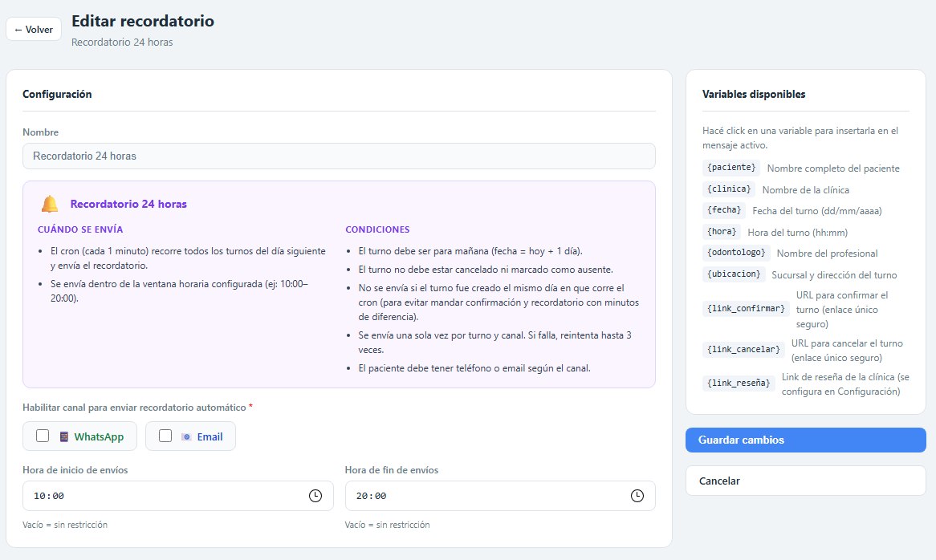
Task: Click the WhatsApp label text
Action: coord(99,436)
